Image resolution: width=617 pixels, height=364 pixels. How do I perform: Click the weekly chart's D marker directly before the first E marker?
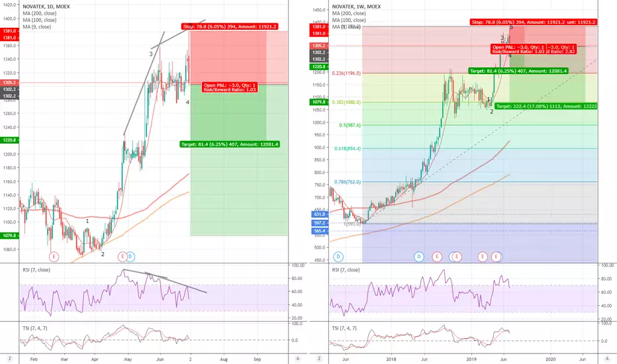419,257
